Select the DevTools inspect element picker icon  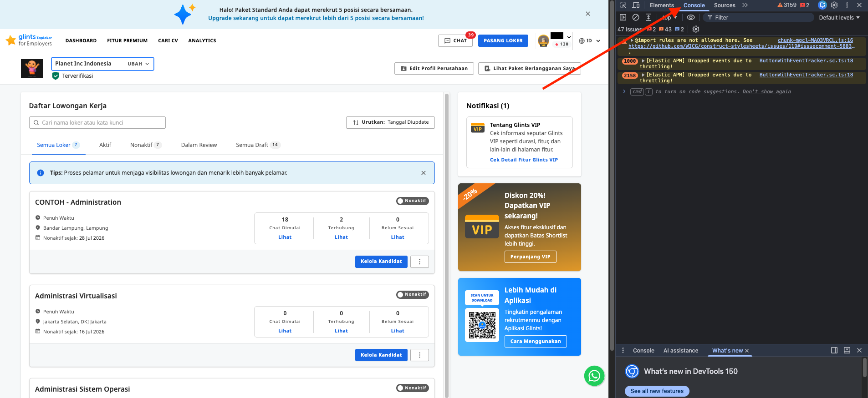(x=623, y=5)
